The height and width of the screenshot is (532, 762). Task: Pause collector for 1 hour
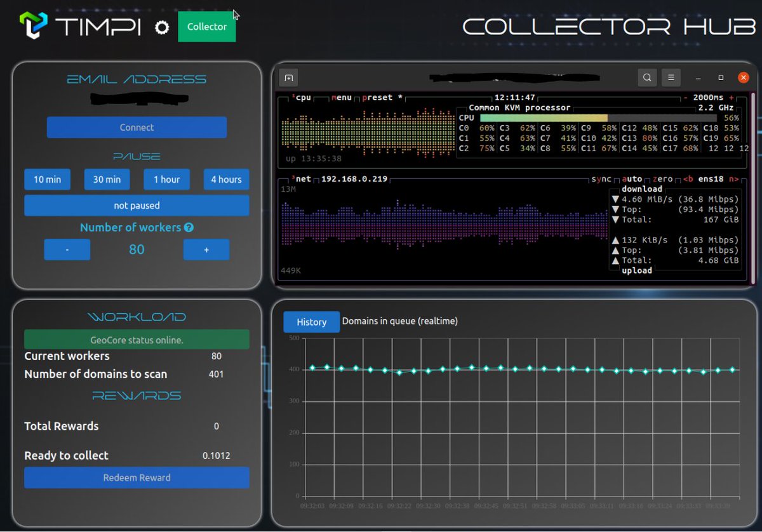pos(166,180)
